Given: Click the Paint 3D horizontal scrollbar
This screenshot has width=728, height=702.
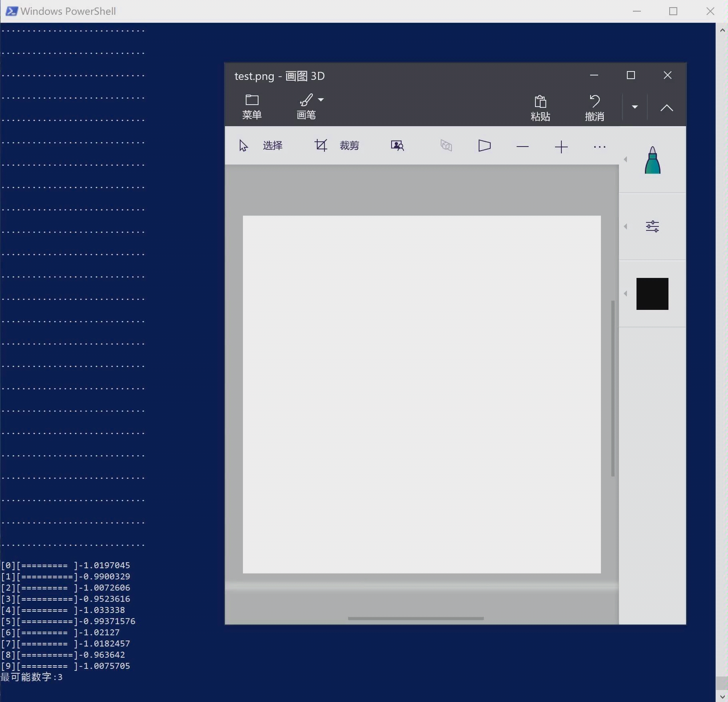Looking at the screenshot, I should pyautogui.click(x=416, y=619).
